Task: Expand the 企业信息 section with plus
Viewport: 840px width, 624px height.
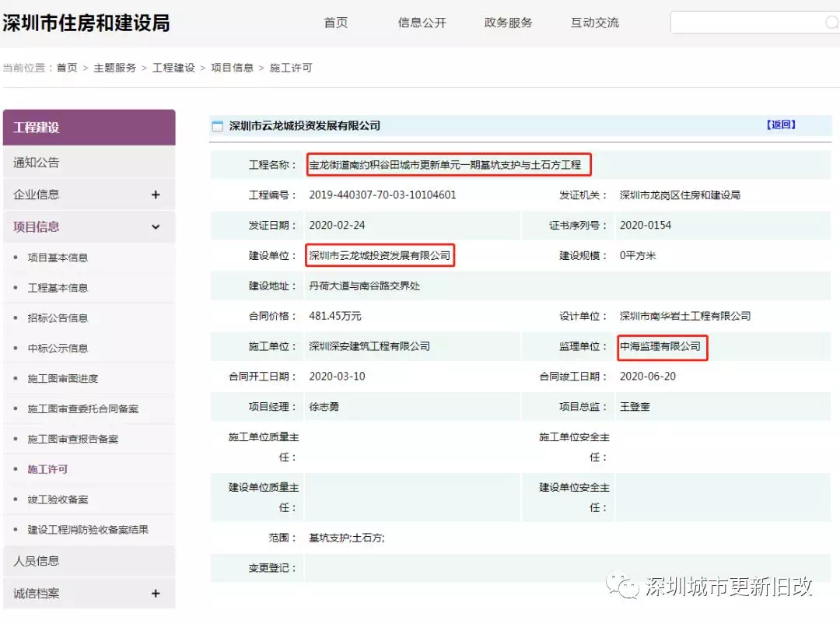Action: coord(156,195)
